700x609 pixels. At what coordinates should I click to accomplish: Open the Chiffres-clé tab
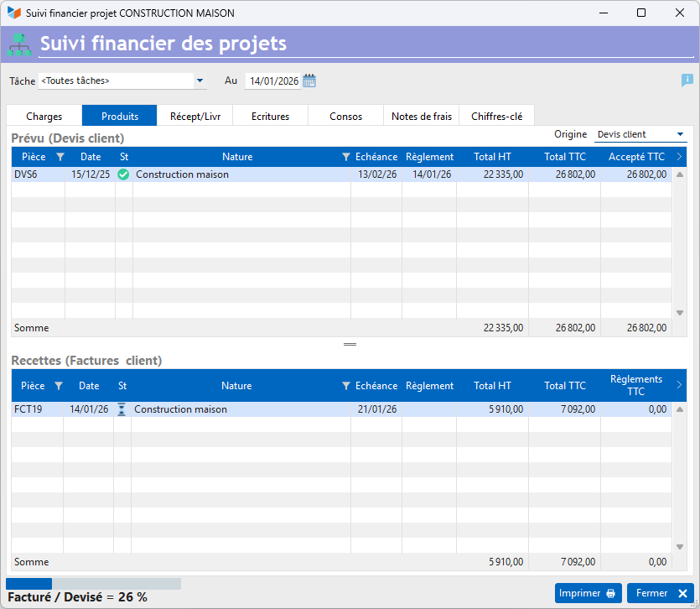pyautogui.click(x=496, y=116)
